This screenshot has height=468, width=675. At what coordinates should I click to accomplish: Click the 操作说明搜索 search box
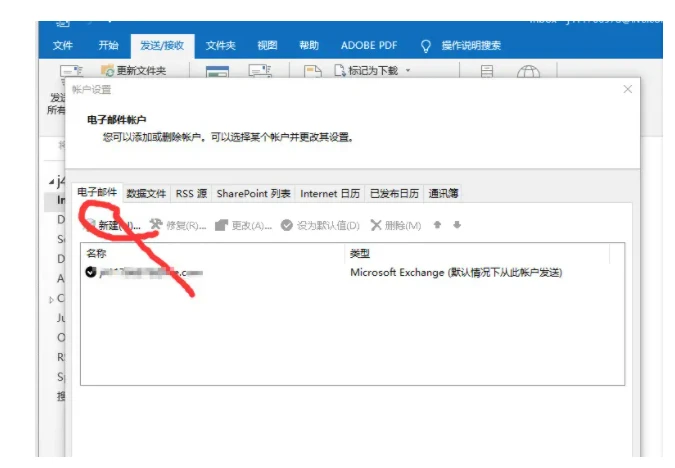click(471, 46)
